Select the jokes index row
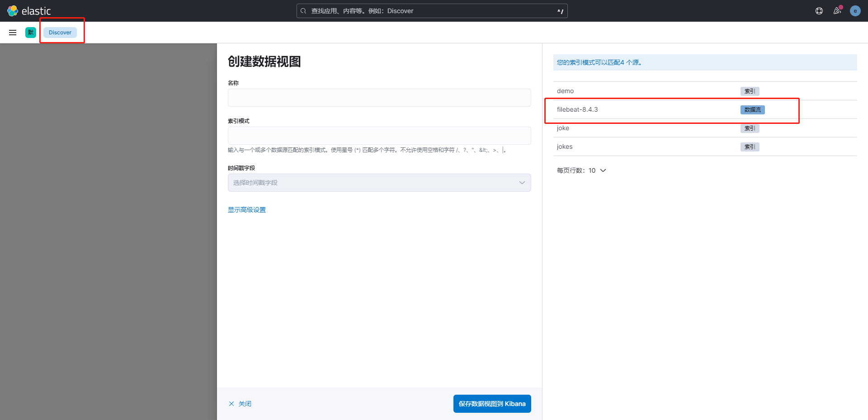 pos(565,146)
